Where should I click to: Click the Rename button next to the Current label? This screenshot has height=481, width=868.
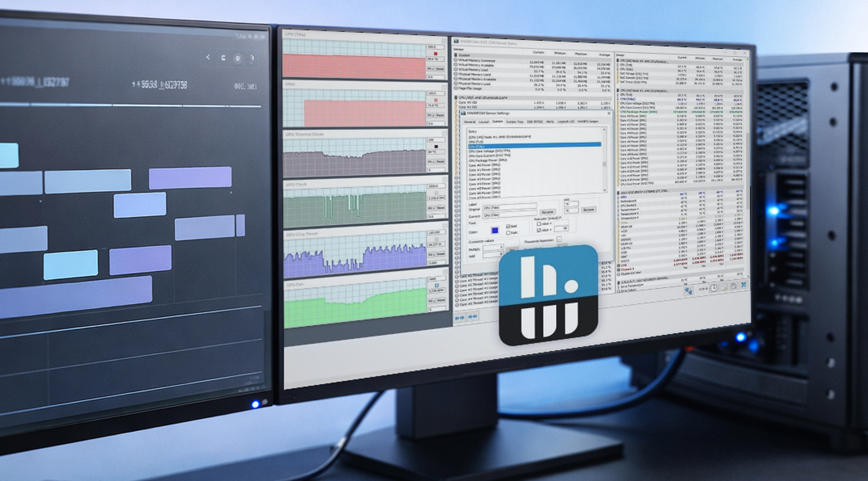(547, 212)
